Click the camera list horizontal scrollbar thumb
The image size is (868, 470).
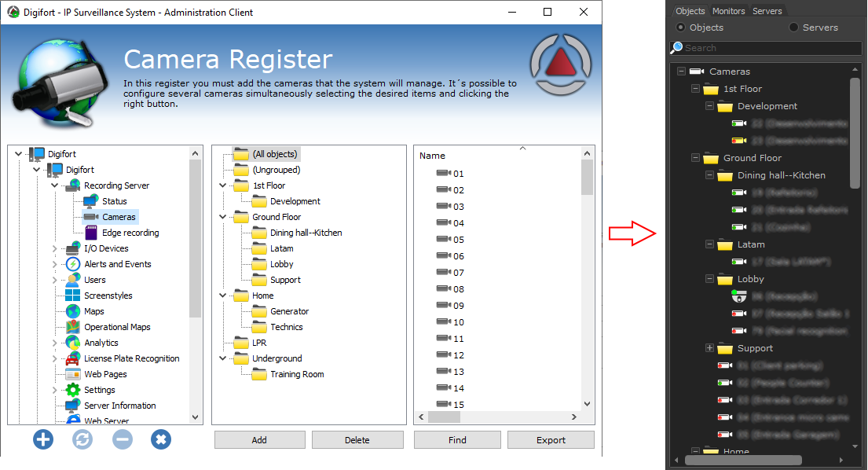pyautogui.click(x=444, y=417)
